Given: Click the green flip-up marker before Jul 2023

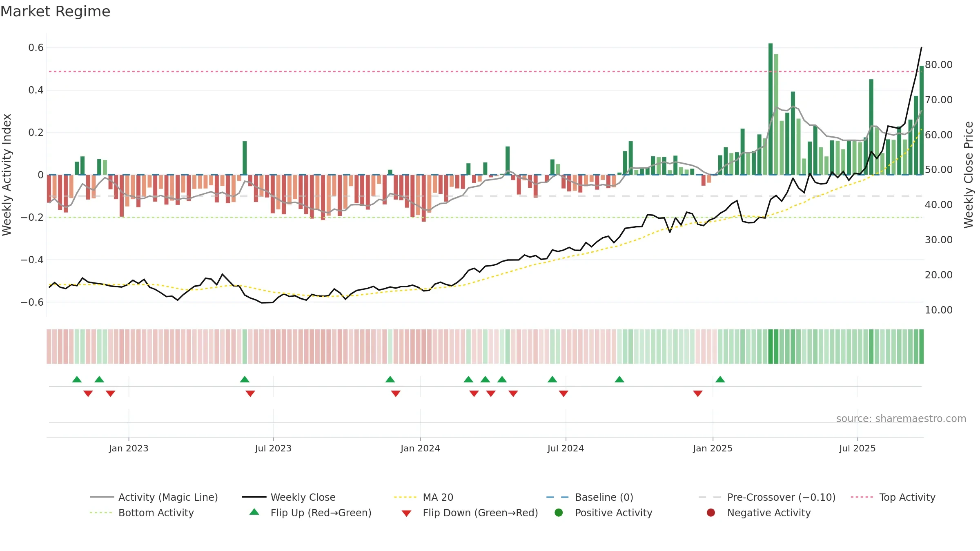Looking at the screenshot, I should [245, 380].
